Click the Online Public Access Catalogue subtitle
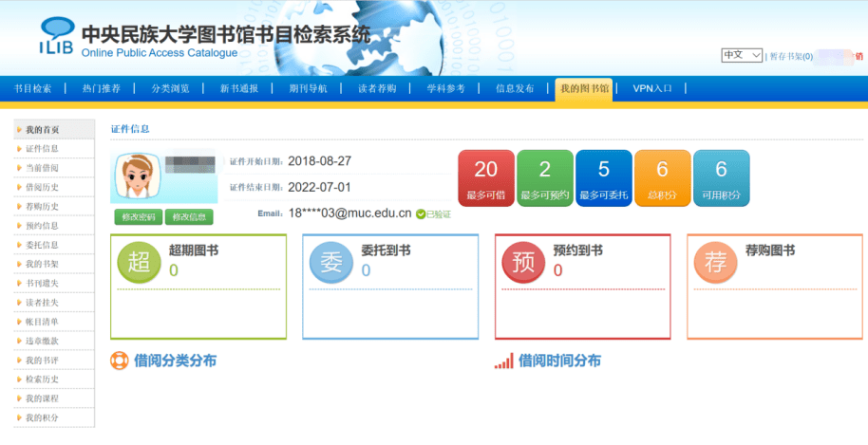 coord(160,53)
